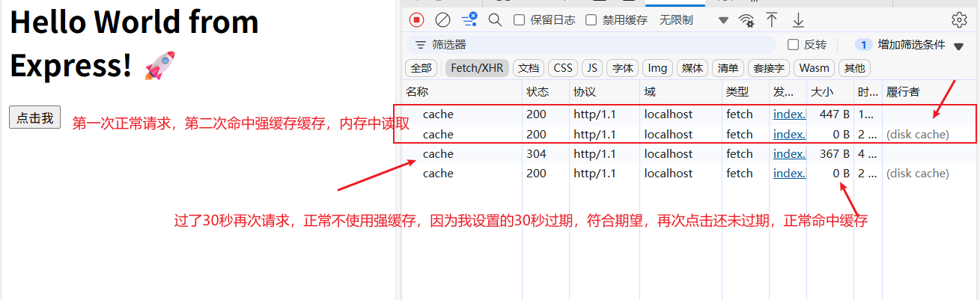
Task: Toggle the 反转 checkbox
Action: click(x=794, y=45)
